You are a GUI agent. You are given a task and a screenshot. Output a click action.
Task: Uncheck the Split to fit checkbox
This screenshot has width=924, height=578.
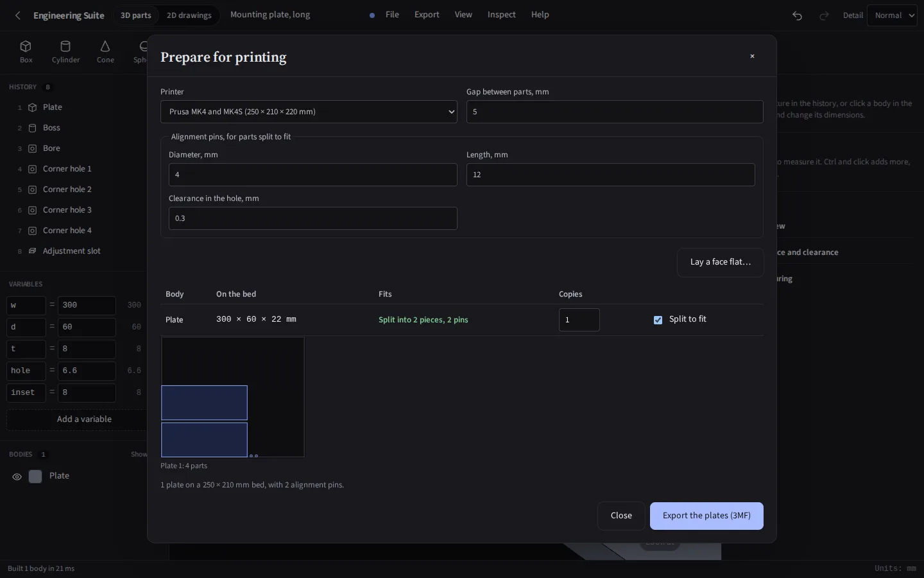click(658, 320)
